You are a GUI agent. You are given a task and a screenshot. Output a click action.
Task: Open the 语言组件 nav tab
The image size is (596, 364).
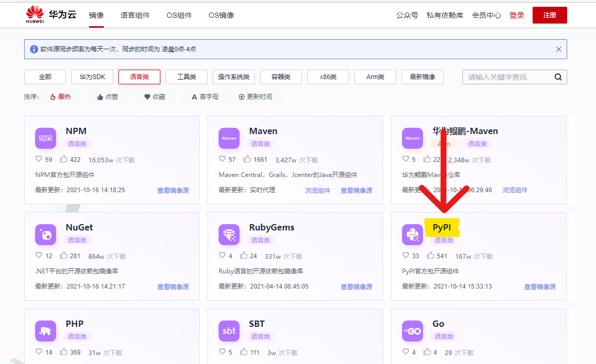coord(135,15)
